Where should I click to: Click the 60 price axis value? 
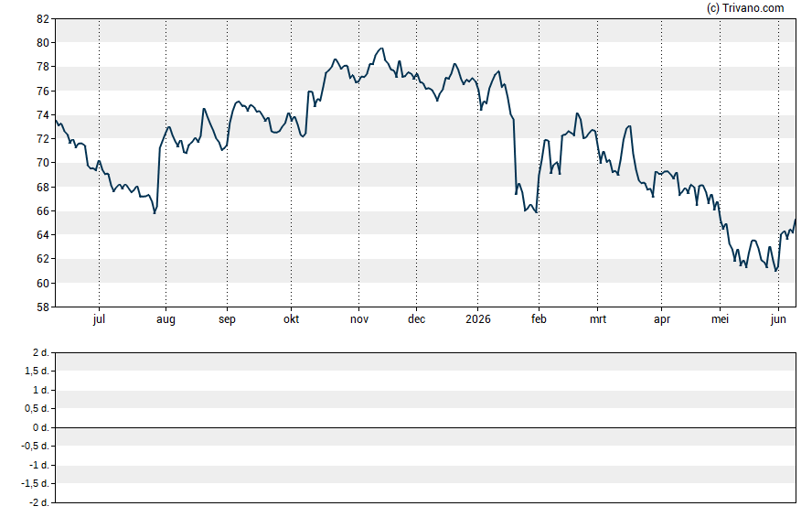tap(43, 283)
